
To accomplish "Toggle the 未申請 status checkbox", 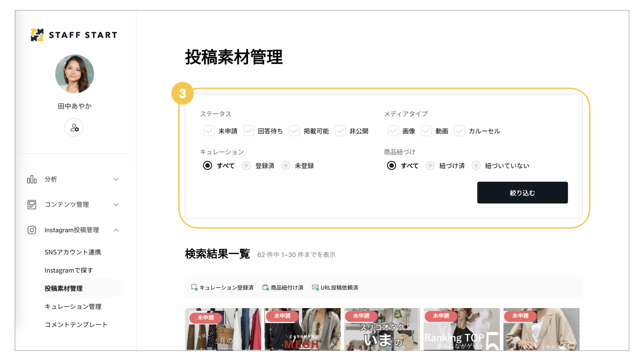I will point(209,131).
